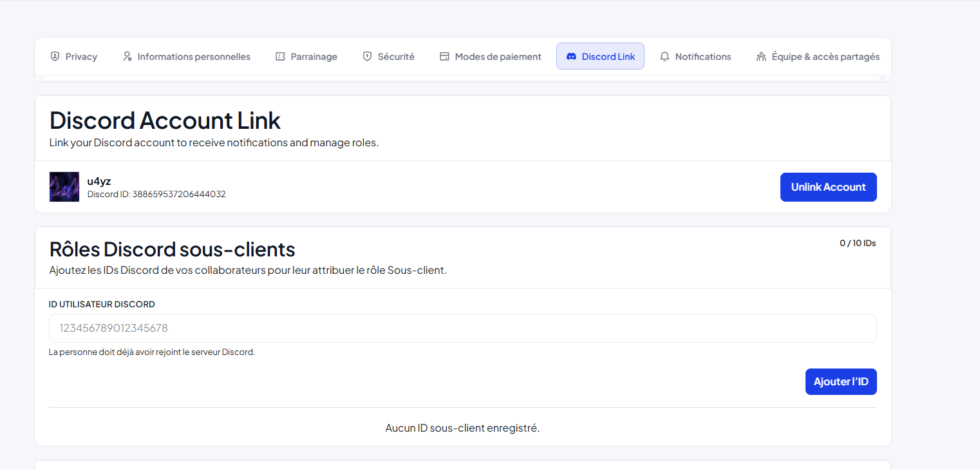Screen dimensions: 980x469
Task: Click the u4yz Discord avatar thumbnail
Action: [x=64, y=187]
